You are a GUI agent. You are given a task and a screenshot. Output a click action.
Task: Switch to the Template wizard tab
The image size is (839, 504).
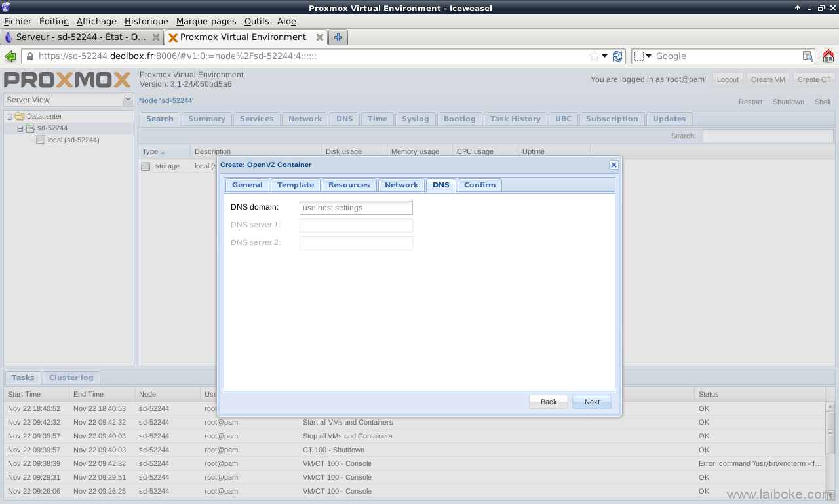click(x=296, y=185)
